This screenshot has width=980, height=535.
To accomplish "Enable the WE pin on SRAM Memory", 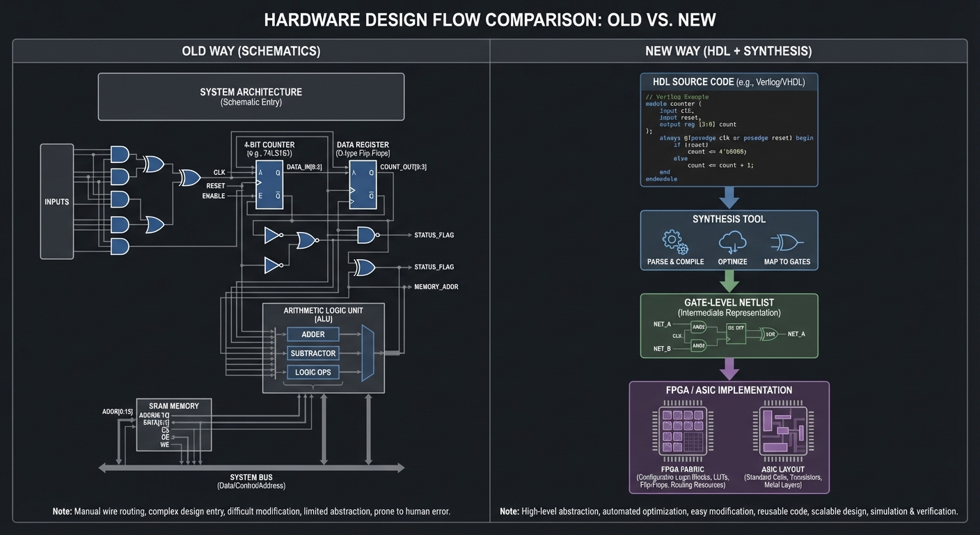I will 165,444.
